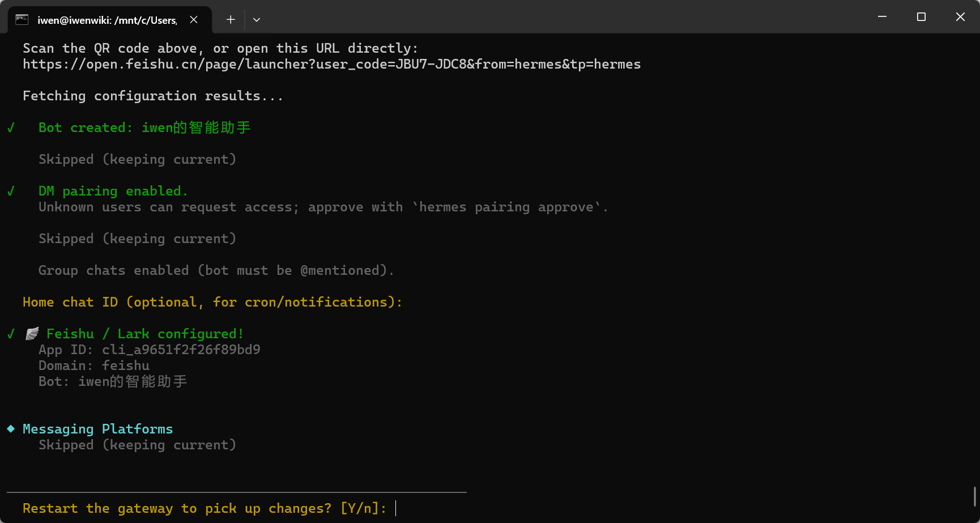980x523 pixels.
Task: Click checkmark beside DM pairing enabled
Action: [x=11, y=191]
